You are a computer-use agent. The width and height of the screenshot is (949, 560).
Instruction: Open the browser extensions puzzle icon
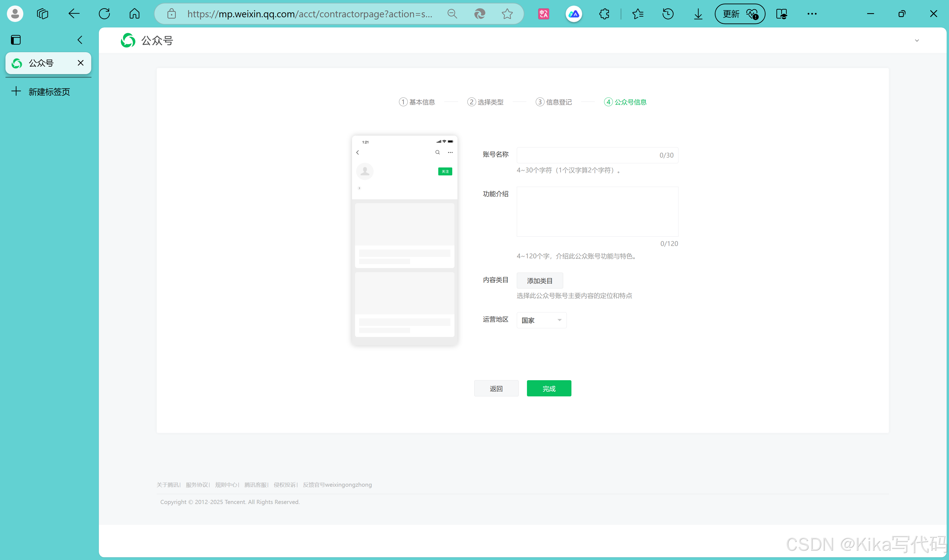tap(604, 14)
